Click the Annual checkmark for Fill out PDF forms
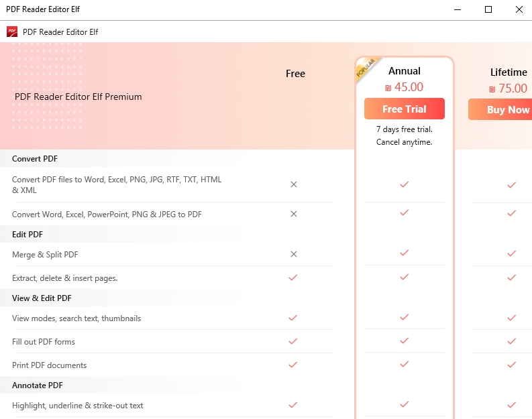The height and width of the screenshot is (419, 532). coord(404,341)
